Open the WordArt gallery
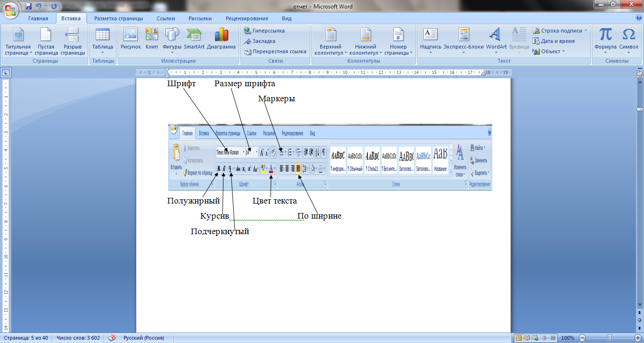 click(x=496, y=41)
